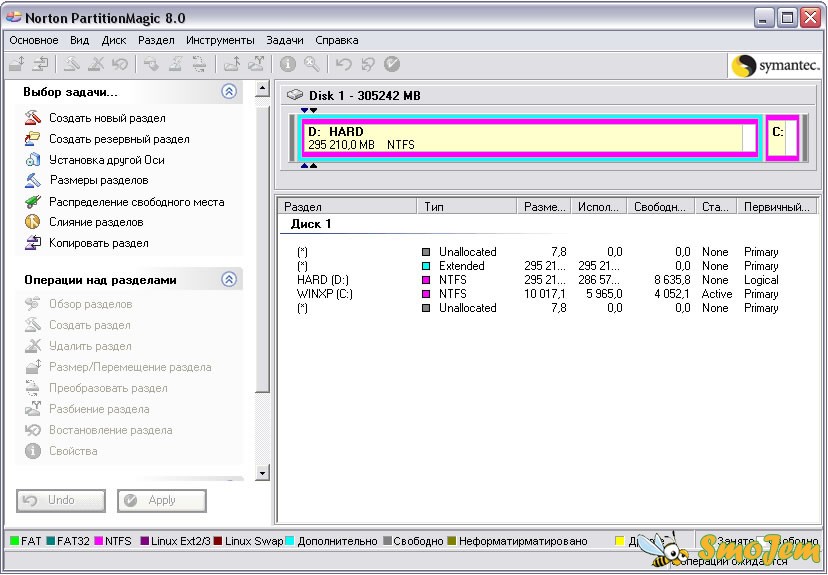
Task: Click the Undo last change toolbar icon
Action: click(x=344, y=64)
